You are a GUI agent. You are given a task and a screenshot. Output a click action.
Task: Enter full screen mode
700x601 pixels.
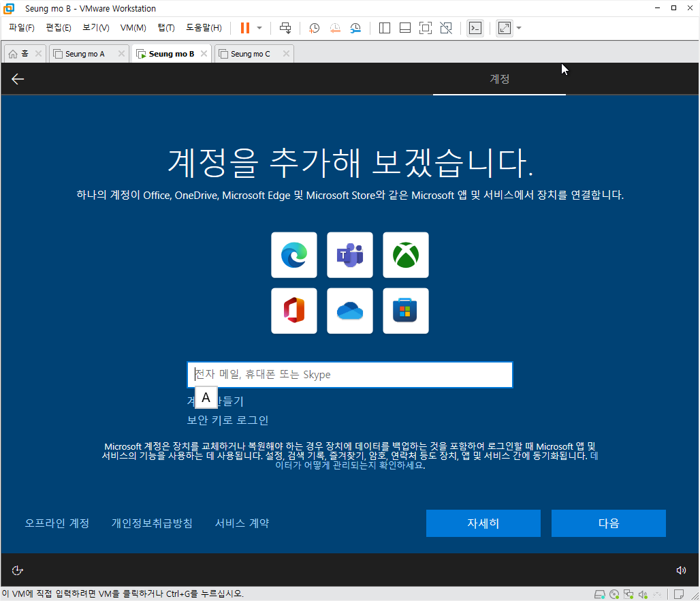[x=426, y=28]
